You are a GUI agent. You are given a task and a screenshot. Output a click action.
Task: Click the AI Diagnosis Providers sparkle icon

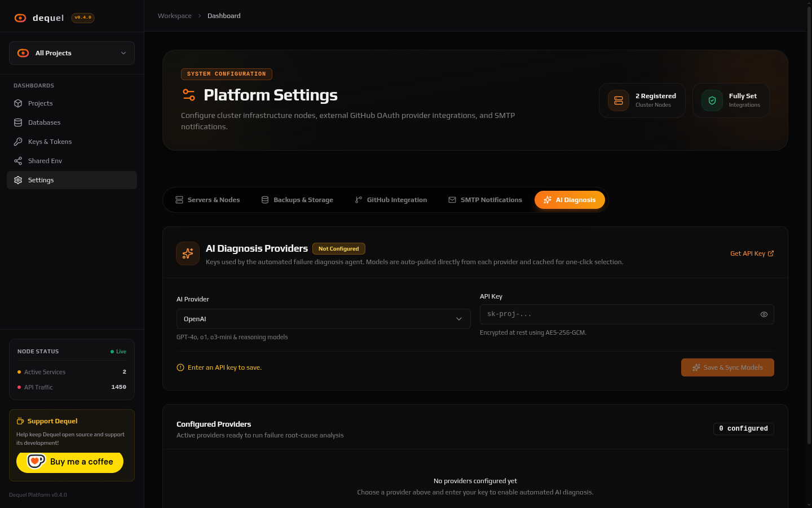[x=188, y=253]
